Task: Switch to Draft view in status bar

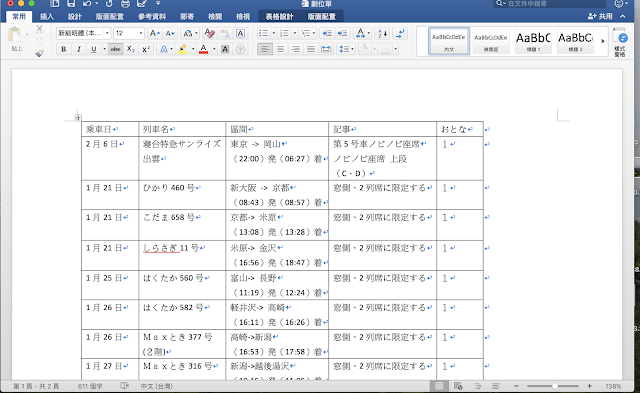Action: tap(496, 386)
